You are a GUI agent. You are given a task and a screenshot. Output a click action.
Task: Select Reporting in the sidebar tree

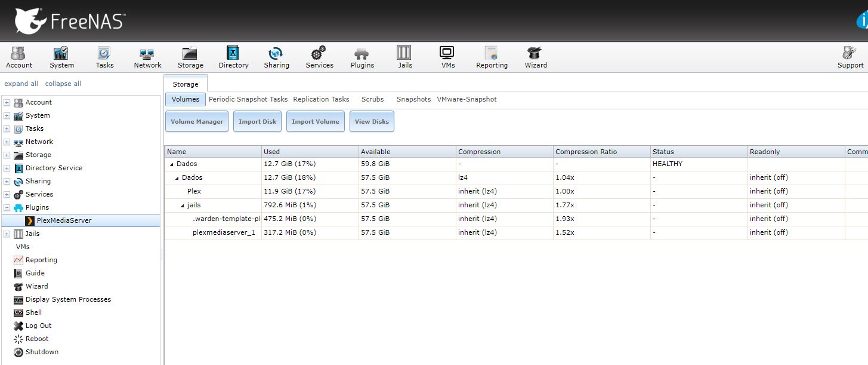tap(41, 260)
